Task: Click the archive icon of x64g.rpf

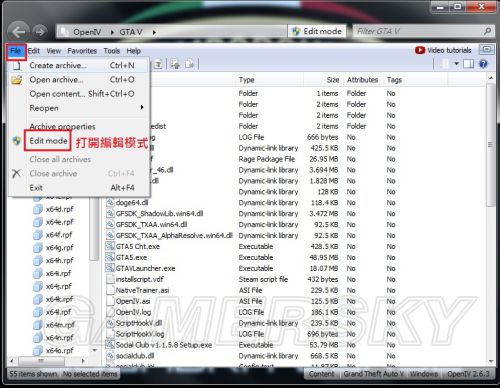Action: pyautogui.click(x=38, y=248)
